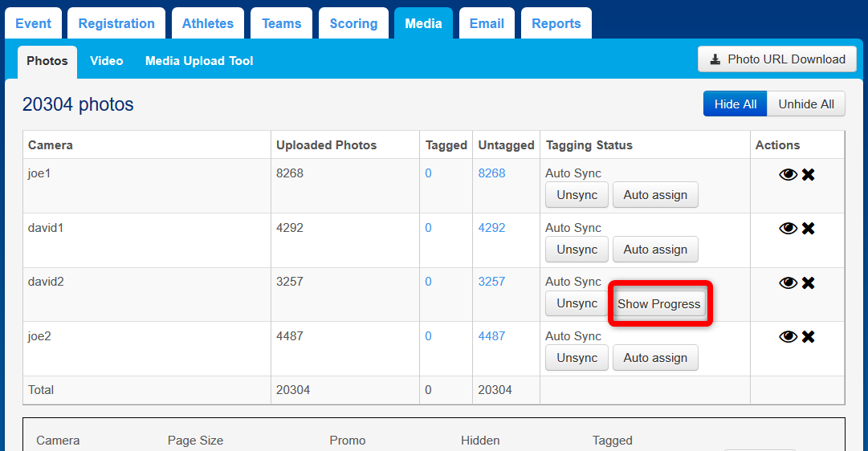Click Unhide All button
Viewport: 868px width, 451px height.
click(x=806, y=104)
